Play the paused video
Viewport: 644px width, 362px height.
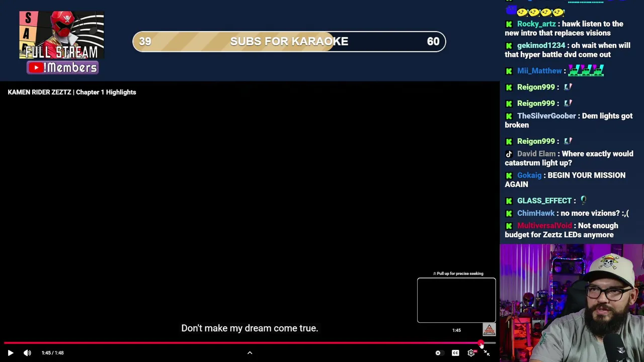11,353
